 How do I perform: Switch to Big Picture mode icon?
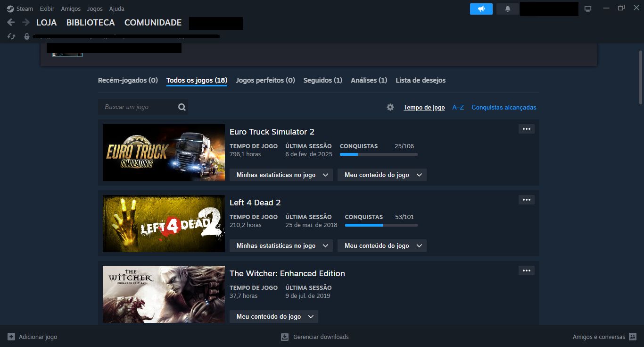click(x=588, y=9)
